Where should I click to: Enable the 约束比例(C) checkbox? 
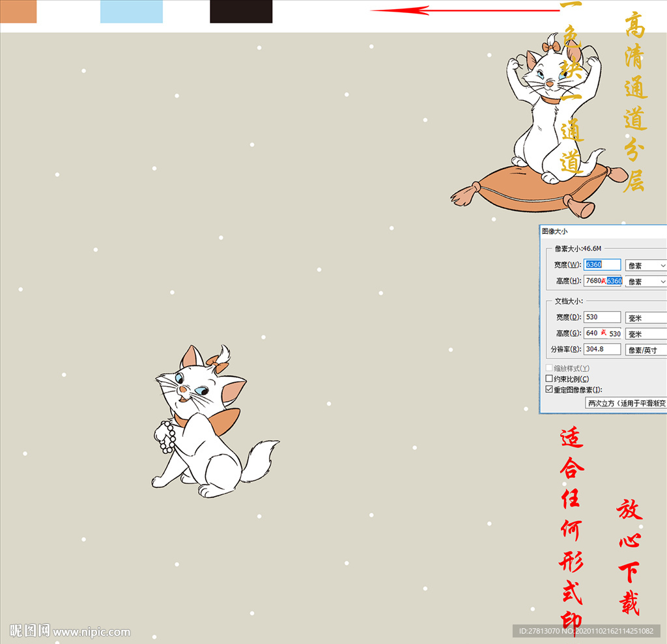[549, 378]
